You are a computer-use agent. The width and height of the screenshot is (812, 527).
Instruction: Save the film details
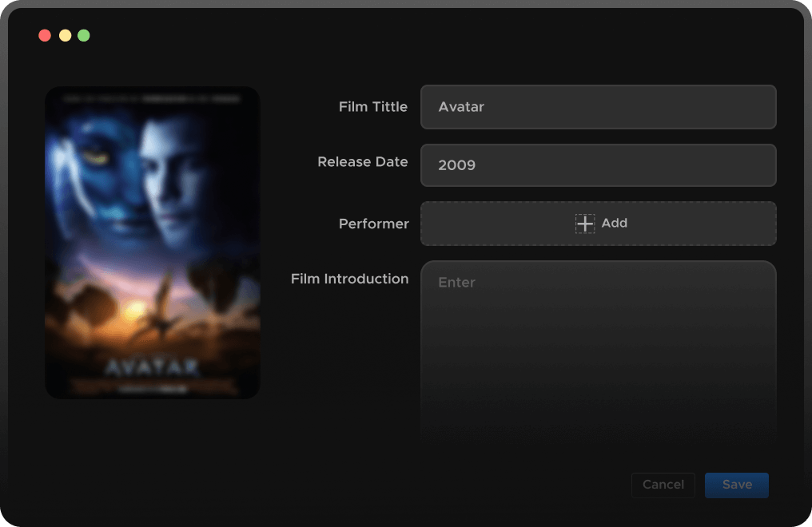[x=736, y=485]
